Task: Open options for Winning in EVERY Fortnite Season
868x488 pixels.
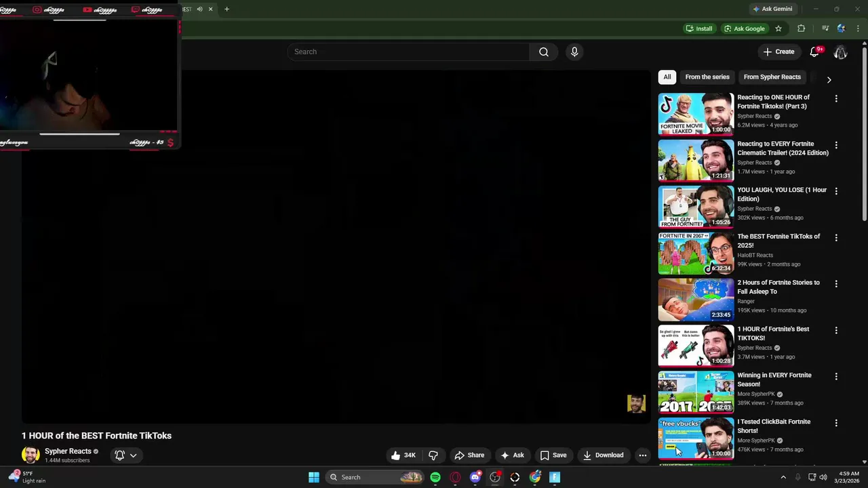Action: (836, 376)
